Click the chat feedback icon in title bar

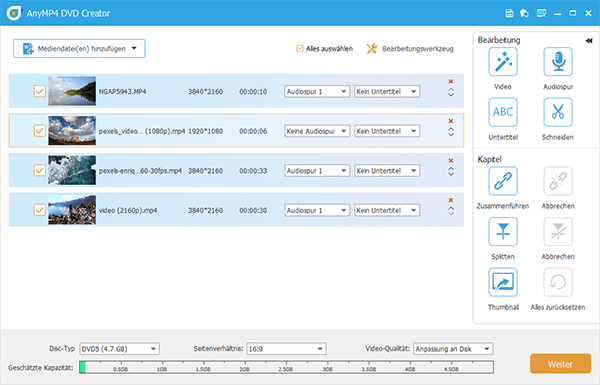(x=524, y=13)
